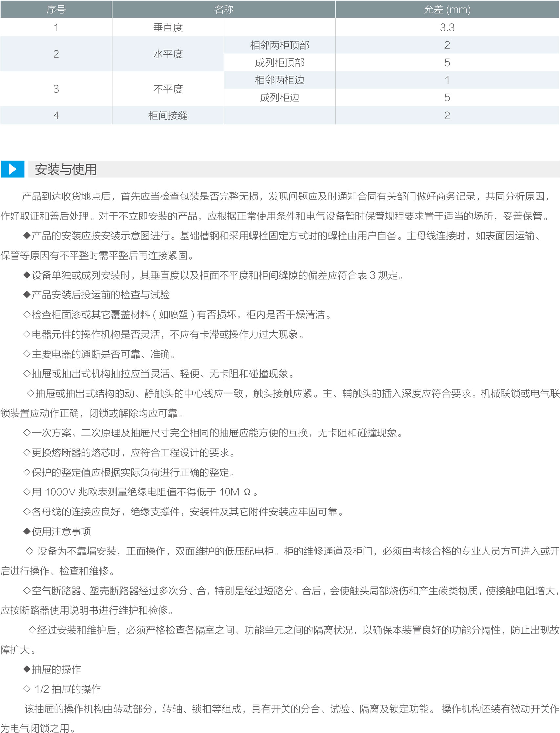The width and height of the screenshot is (560, 733).
Task: Click the diamond bullet before 产品安装后投运前的检查与试验
Action: 27,295
